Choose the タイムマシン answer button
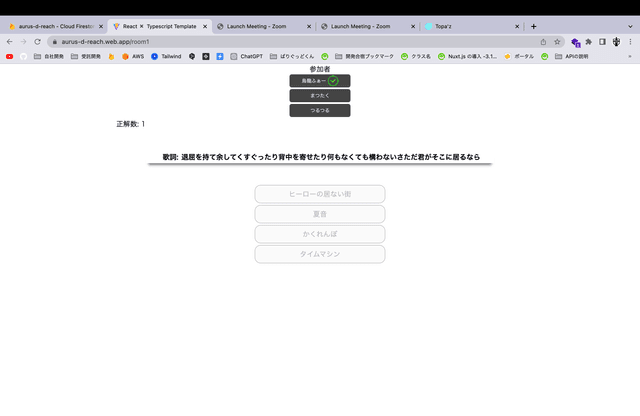 point(320,254)
